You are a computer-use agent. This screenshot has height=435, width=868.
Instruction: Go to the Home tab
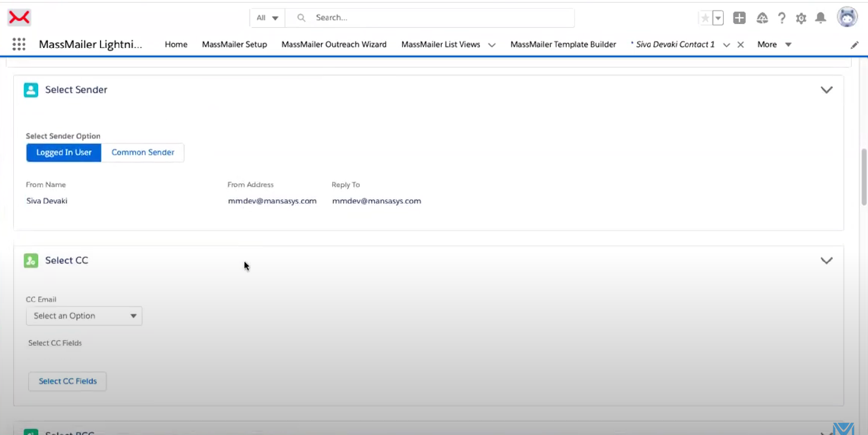click(176, 45)
